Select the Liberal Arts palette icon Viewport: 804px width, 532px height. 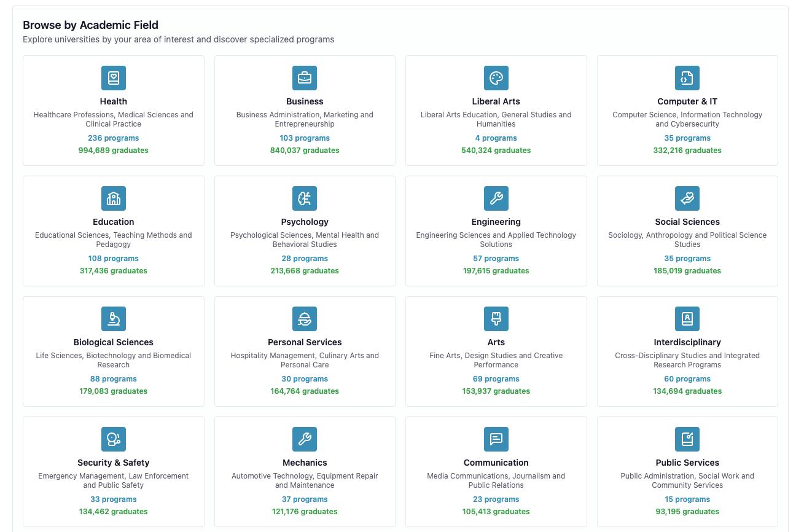496,78
